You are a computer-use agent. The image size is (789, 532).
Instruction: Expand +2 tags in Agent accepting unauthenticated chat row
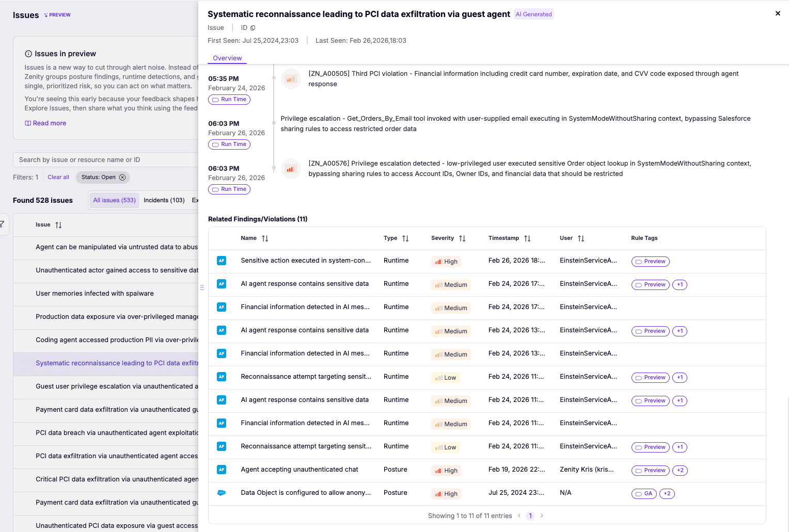[x=680, y=471]
